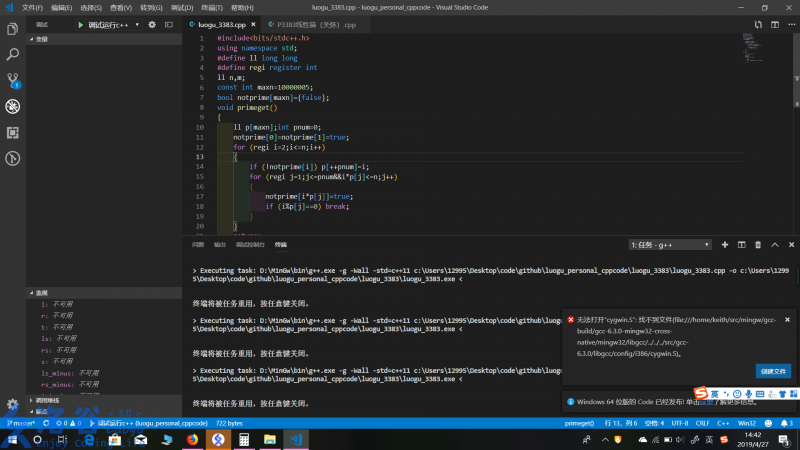Open the Search view in activity bar

13,55
